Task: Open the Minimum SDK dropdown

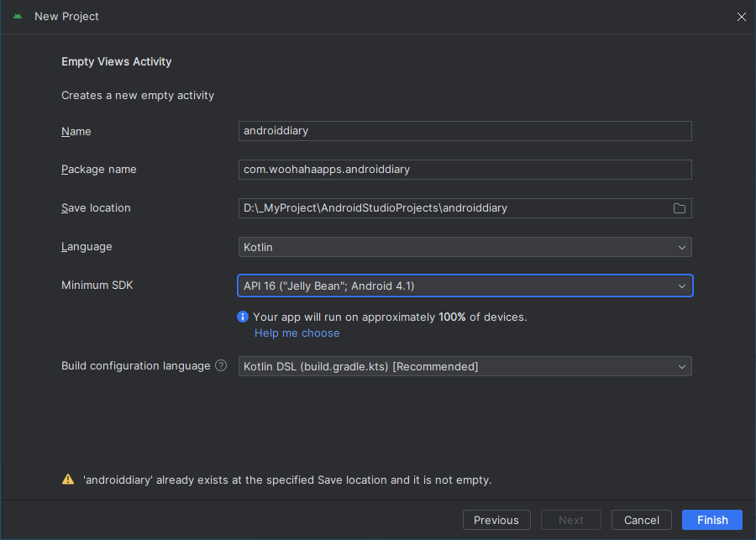Action: coord(465,286)
